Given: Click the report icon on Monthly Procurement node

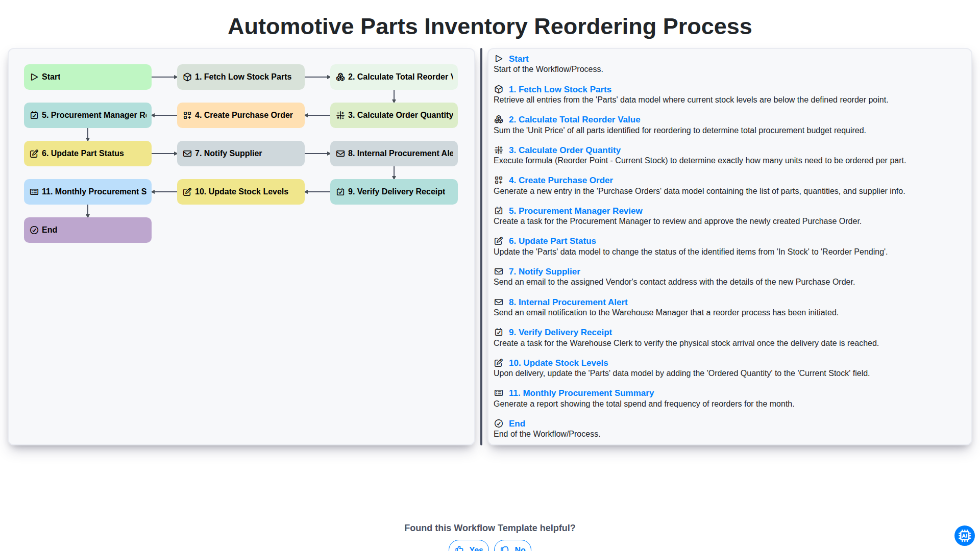Looking at the screenshot, I should tap(34, 192).
